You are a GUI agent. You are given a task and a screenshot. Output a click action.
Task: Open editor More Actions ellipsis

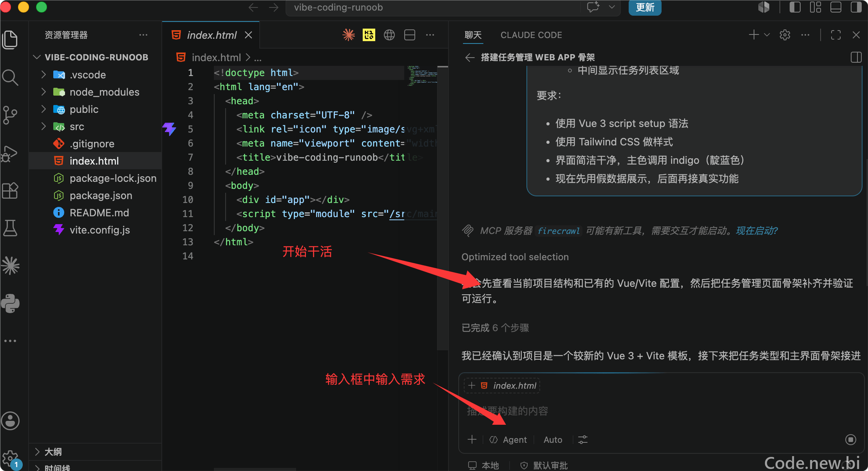430,35
